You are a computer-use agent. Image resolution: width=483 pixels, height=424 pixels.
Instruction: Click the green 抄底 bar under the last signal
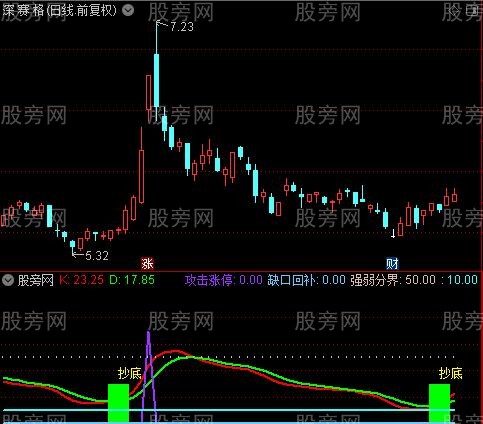click(x=439, y=403)
